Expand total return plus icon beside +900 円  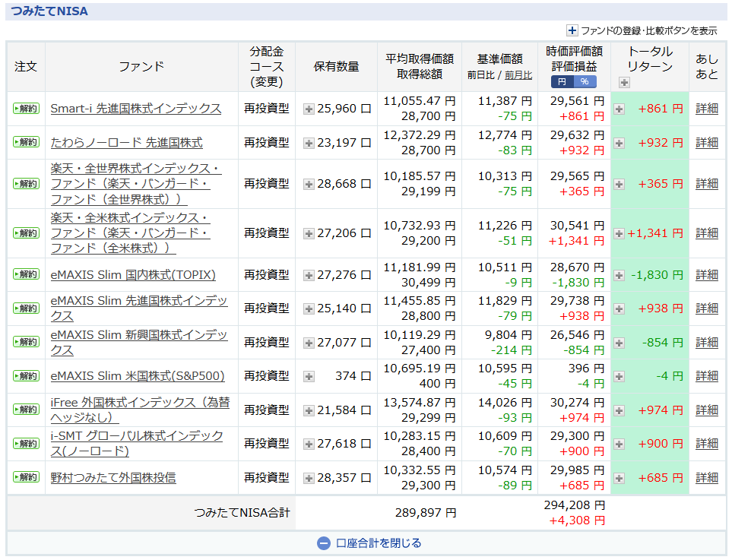click(x=619, y=445)
